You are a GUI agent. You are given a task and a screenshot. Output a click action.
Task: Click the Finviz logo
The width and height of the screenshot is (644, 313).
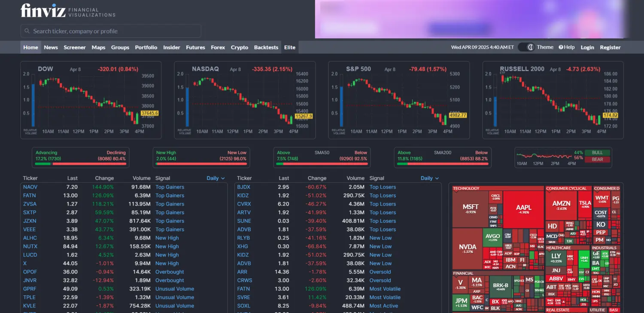(68, 10)
